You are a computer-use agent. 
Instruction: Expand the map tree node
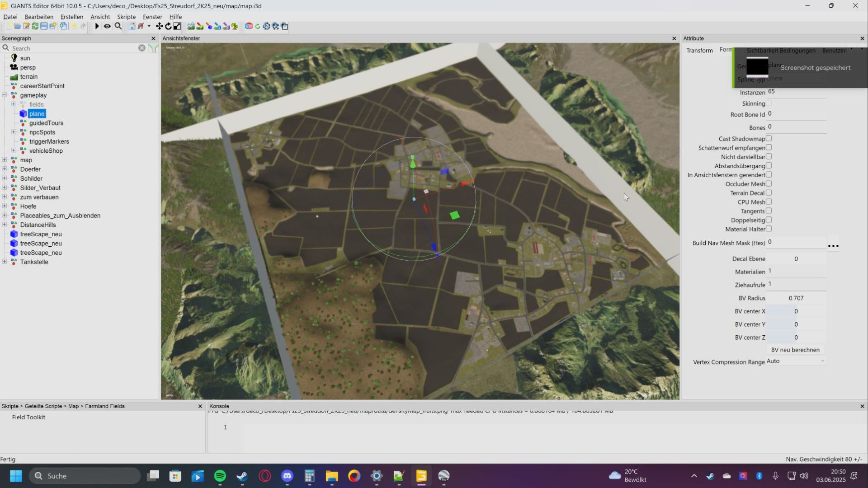click(5, 160)
